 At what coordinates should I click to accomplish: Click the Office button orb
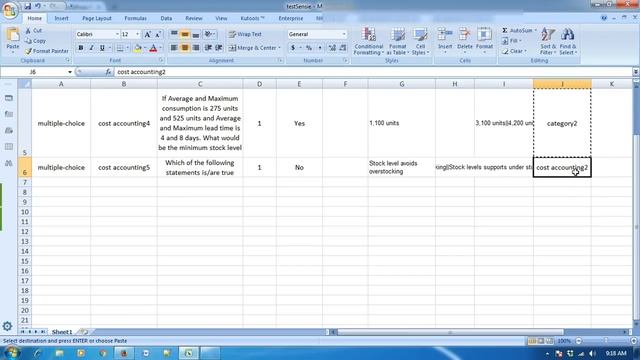10,10
